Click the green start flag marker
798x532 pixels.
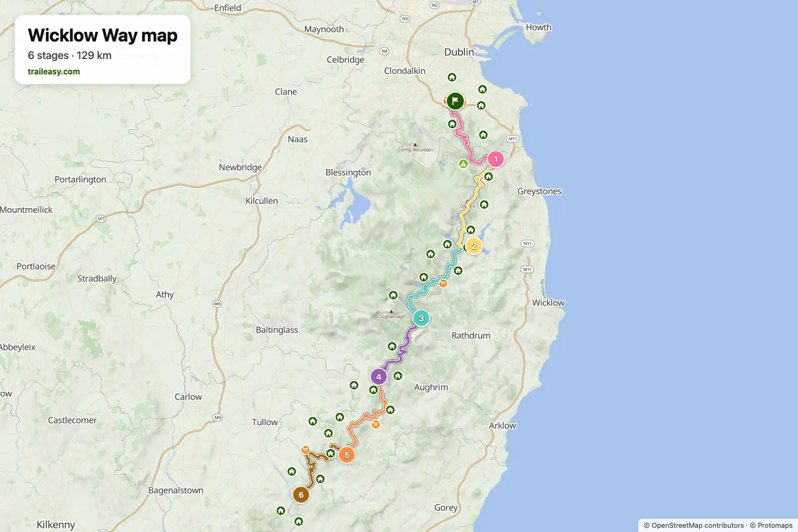click(455, 101)
